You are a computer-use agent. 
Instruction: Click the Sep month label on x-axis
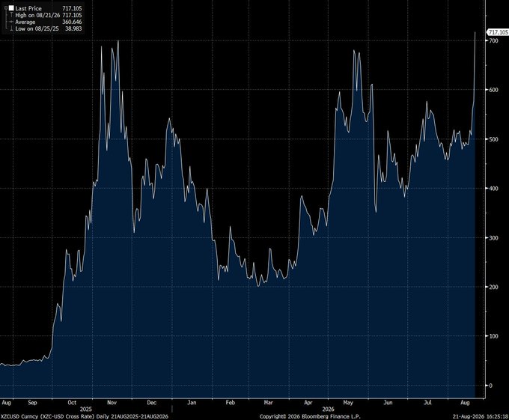point(32,403)
